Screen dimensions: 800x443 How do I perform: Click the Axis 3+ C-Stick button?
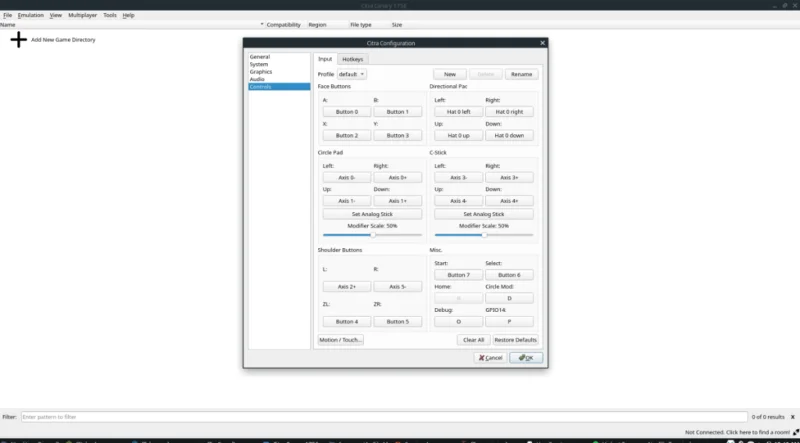tap(509, 178)
